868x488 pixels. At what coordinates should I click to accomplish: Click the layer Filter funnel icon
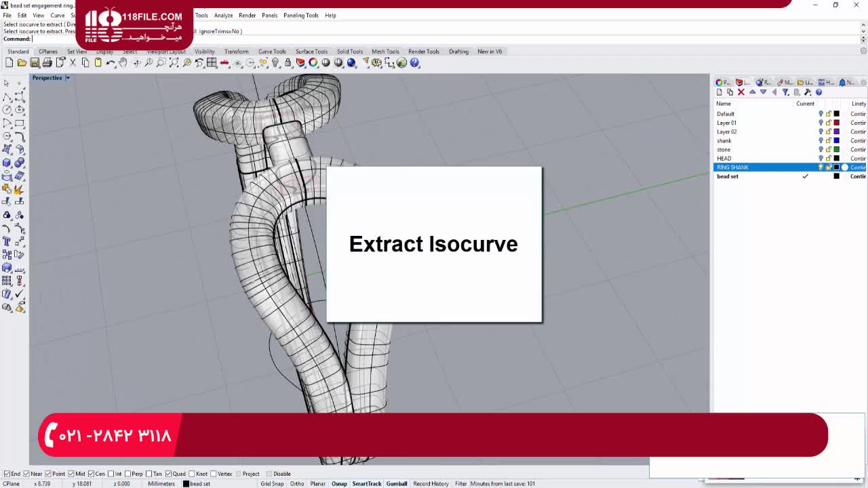(785, 92)
